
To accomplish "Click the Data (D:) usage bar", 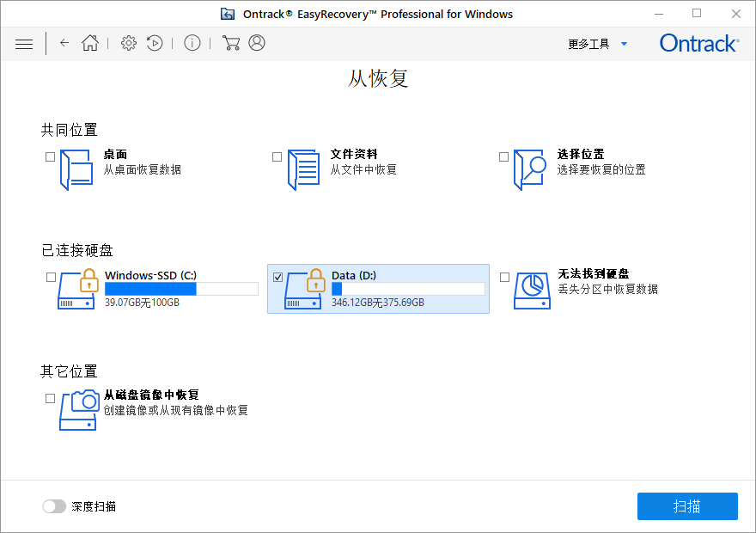I will (408, 289).
